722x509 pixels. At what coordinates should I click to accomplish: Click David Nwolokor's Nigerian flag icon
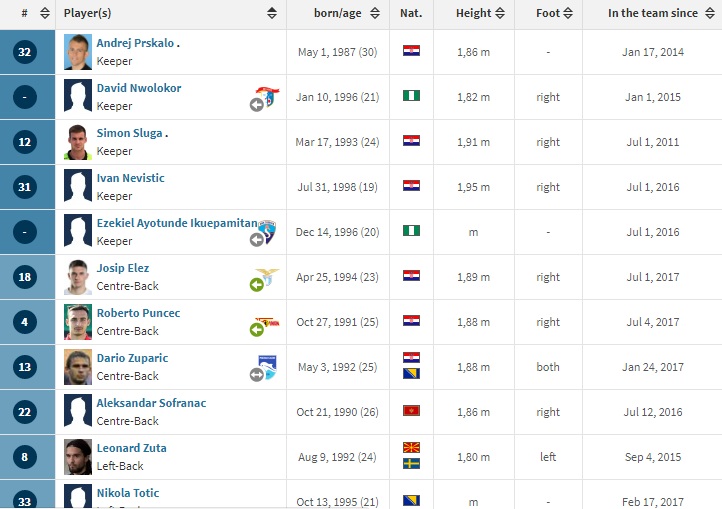(411, 95)
